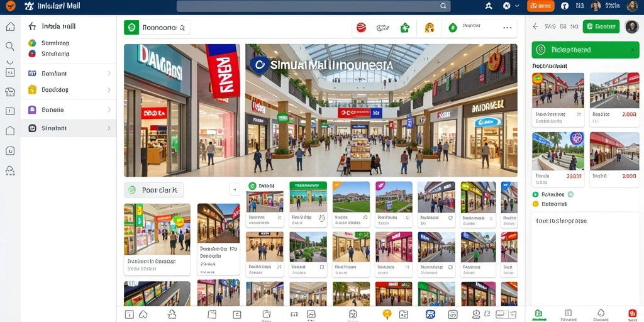The height and width of the screenshot is (322, 644).
Task: Open the Home icon in the left rail
Action: [x=10, y=27]
